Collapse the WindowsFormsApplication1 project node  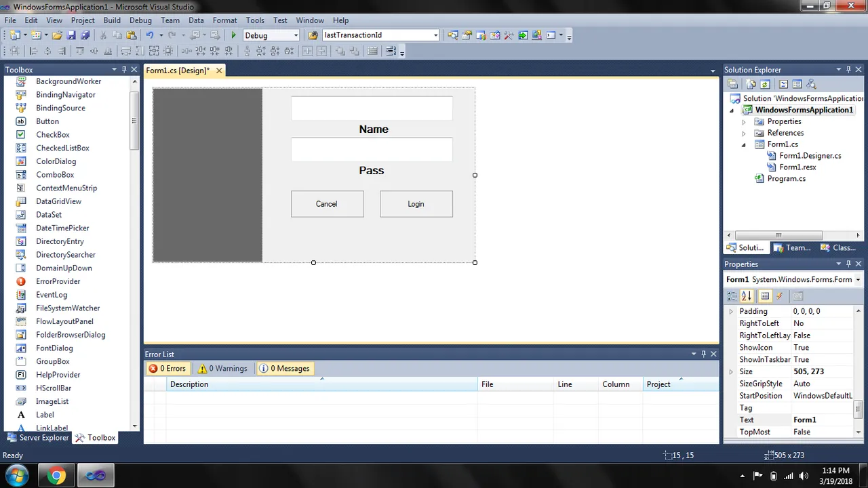tap(732, 110)
